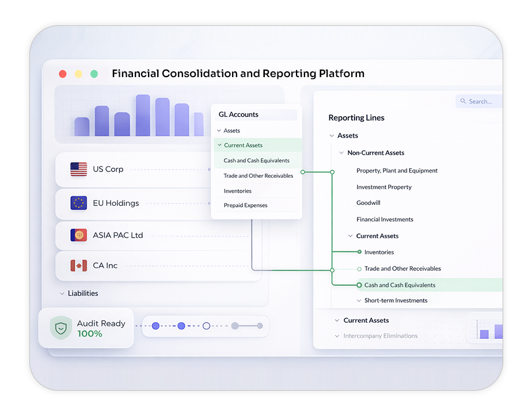Click the ASIA PAC Ltd flag icon
This screenshot has height=416, width=532.
78,235
